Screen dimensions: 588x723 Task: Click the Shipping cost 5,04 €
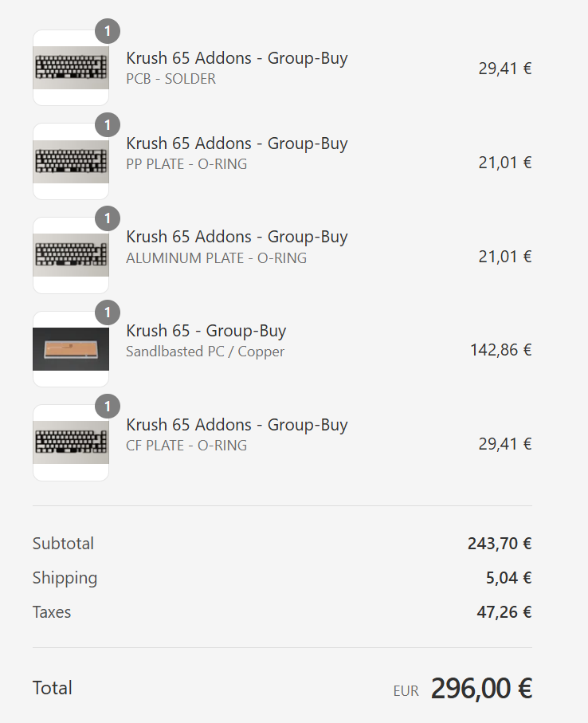(508, 578)
